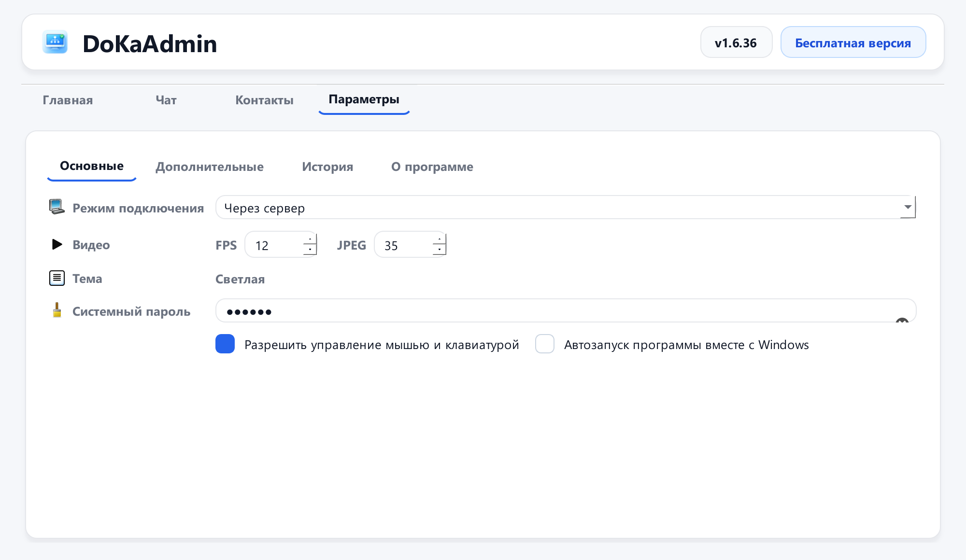Screen dimensions: 966x560
Task: Click the brush icon beside Системный пароль
Action: pyautogui.click(x=57, y=310)
